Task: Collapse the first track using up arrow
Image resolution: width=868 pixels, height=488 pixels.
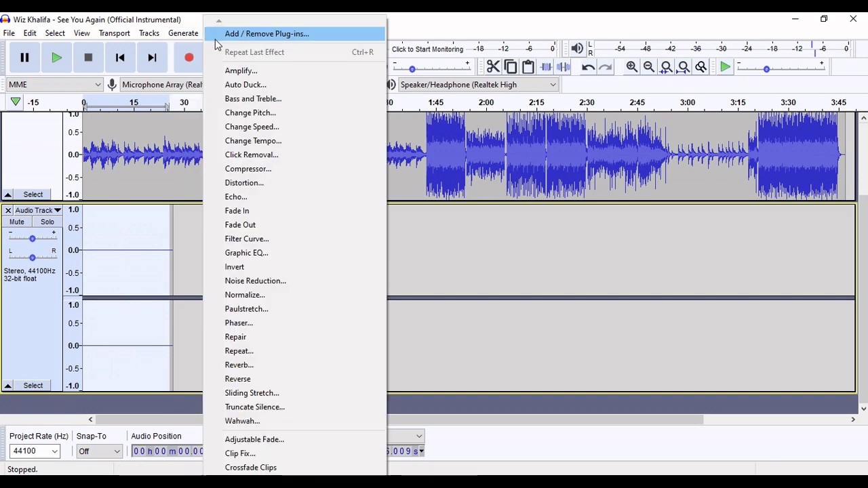Action: point(8,195)
